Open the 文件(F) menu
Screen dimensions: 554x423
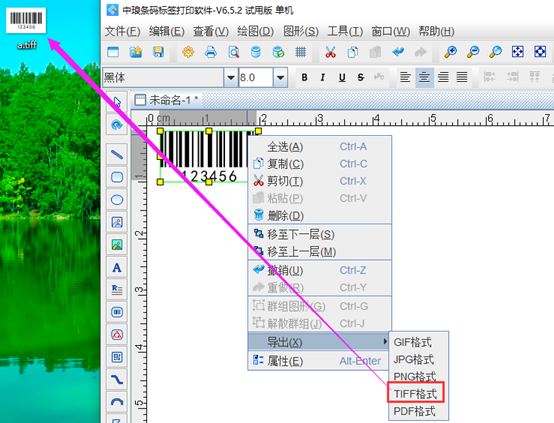point(122,31)
